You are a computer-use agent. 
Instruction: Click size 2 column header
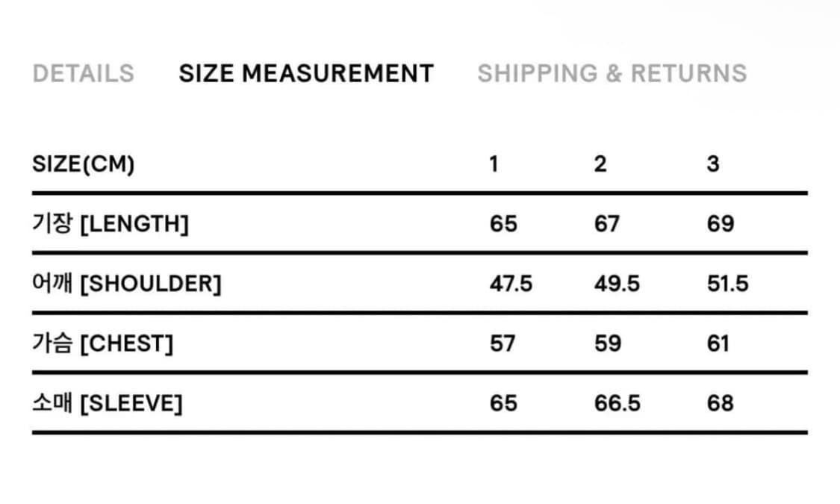(600, 164)
